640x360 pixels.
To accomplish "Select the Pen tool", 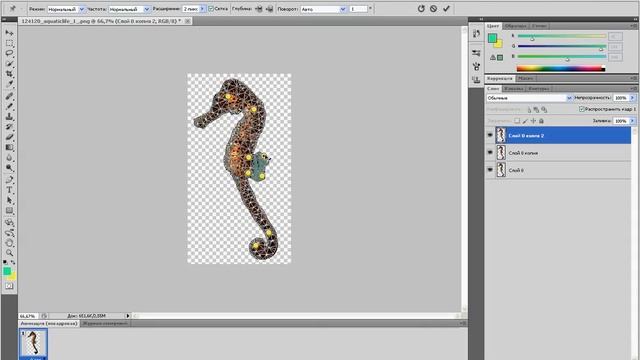I will click(9, 180).
